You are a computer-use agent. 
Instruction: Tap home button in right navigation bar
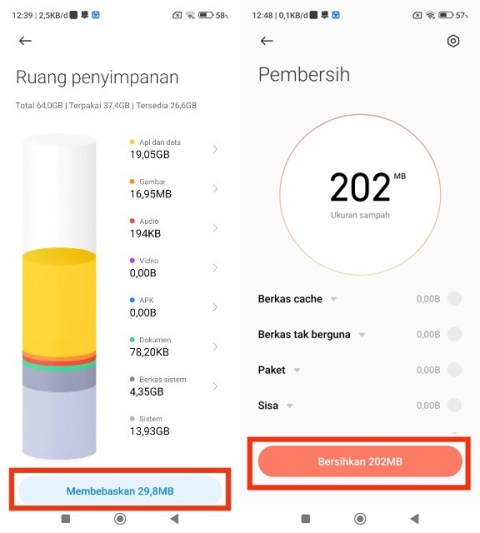[x=360, y=519]
